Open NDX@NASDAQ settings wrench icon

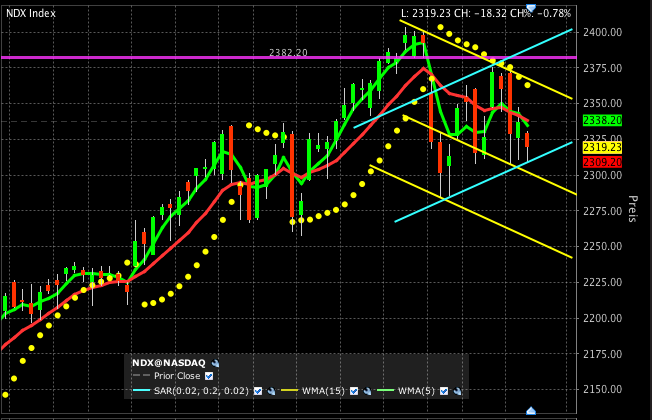coord(215,363)
